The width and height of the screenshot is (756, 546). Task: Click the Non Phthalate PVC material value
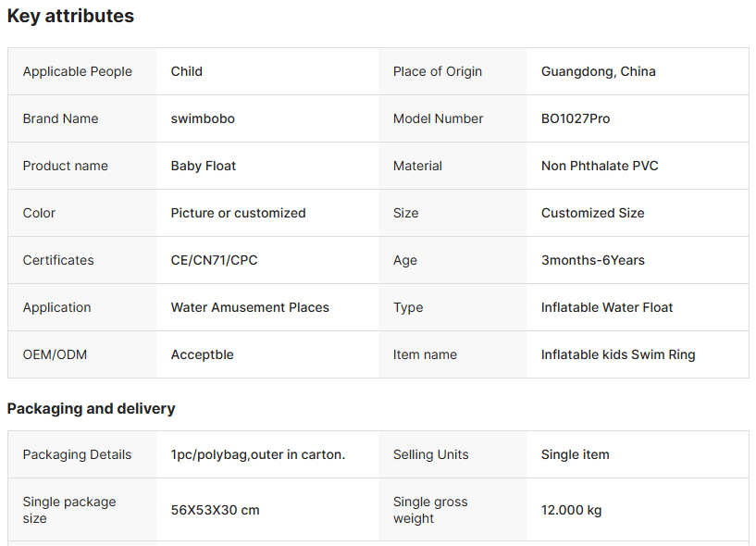(600, 166)
